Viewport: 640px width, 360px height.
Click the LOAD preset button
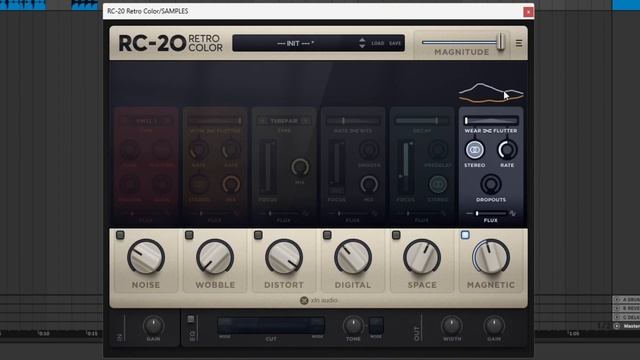click(x=378, y=43)
